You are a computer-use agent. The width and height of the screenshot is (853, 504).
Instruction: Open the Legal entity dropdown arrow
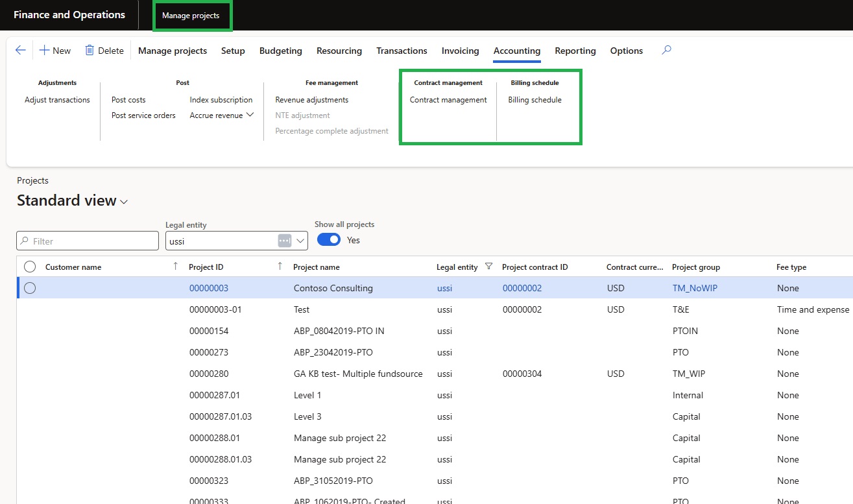point(300,241)
